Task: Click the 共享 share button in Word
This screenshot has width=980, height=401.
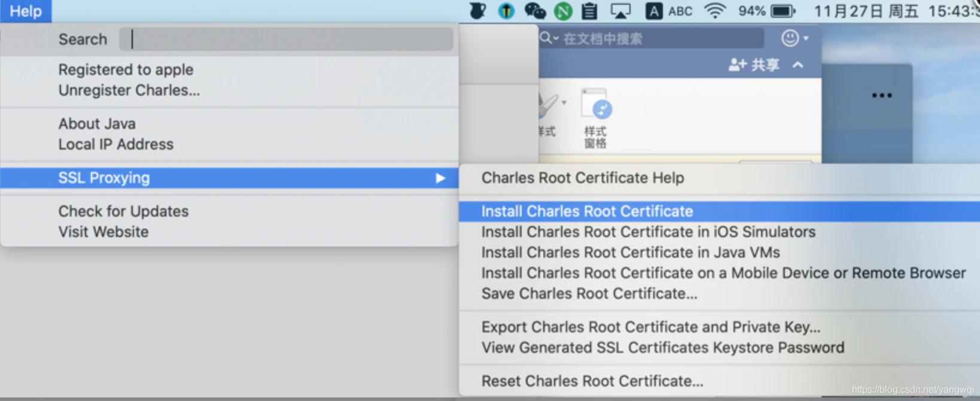Action: tap(754, 65)
